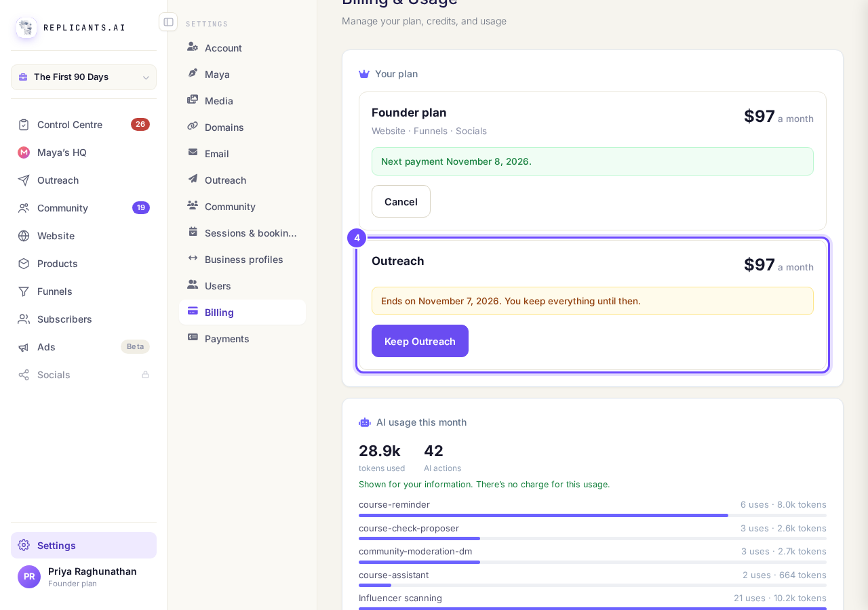Click the Outreach paper plane icon in main sidebar
This screenshot has width=868, height=610.
[24, 180]
